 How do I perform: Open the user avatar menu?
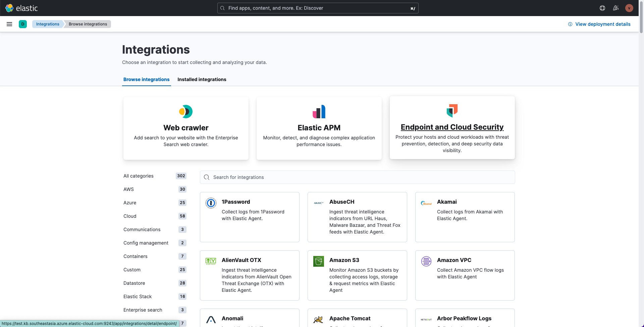629,8
